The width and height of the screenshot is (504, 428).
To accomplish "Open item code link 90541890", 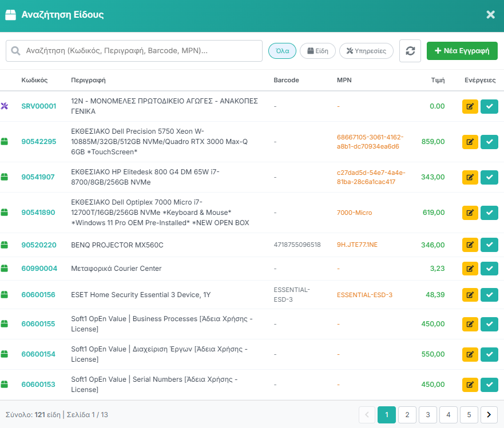I will point(38,213).
